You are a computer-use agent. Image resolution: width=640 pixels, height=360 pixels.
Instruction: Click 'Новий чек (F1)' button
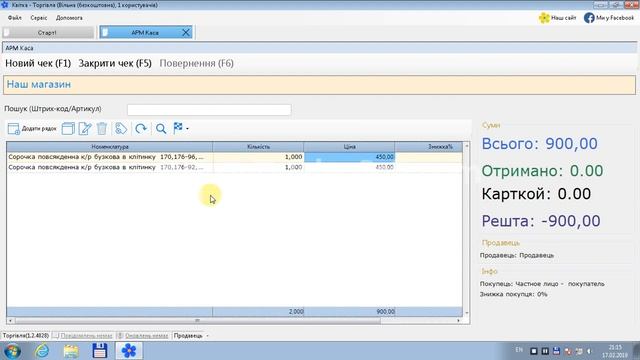coord(38,63)
